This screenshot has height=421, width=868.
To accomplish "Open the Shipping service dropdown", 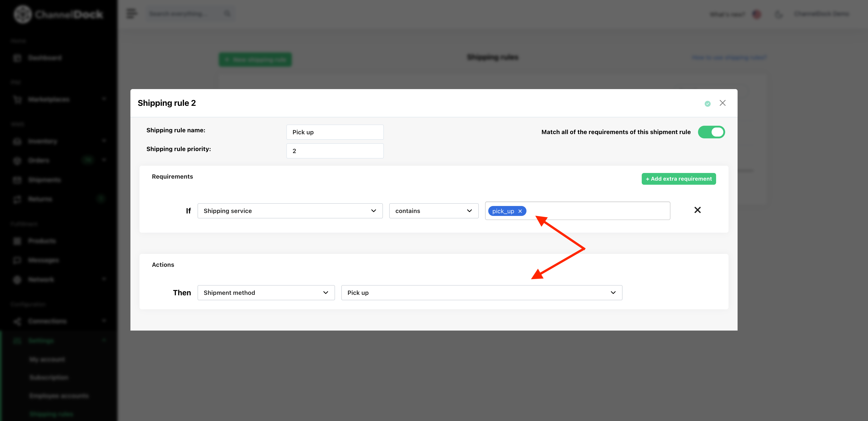I will tap(290, 211).
